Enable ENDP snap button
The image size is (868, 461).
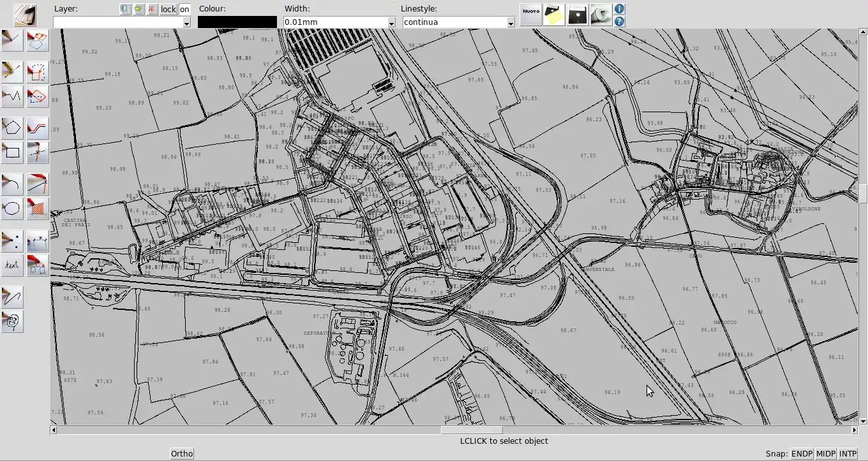(802, 454)
